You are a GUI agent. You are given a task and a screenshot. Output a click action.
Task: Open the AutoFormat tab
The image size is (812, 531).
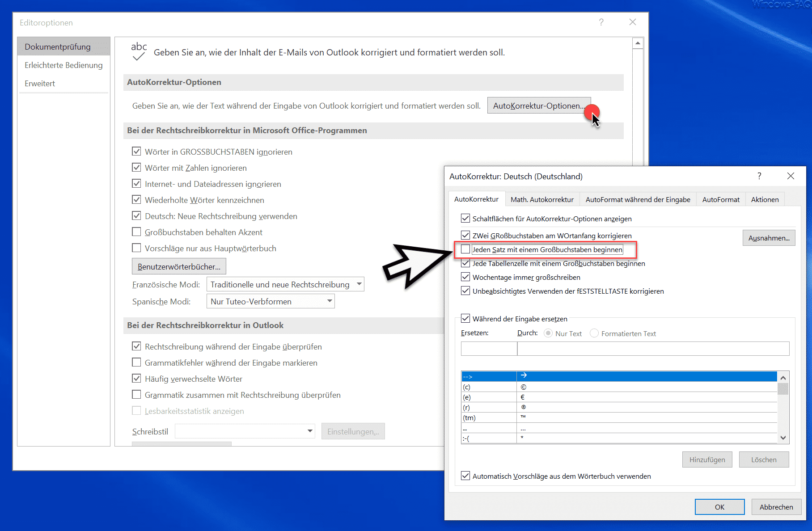click(721, 199)
